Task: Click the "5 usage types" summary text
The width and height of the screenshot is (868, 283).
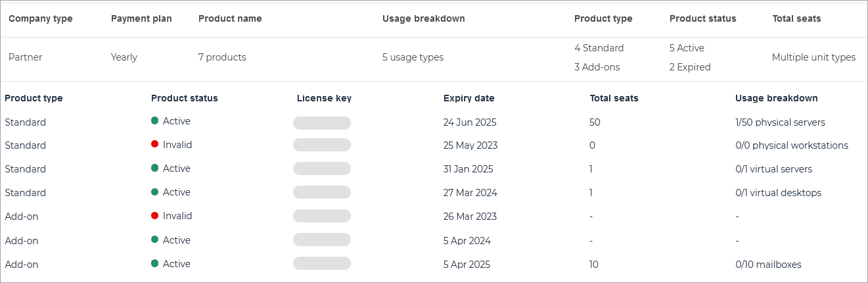Action: coord(413,57)
